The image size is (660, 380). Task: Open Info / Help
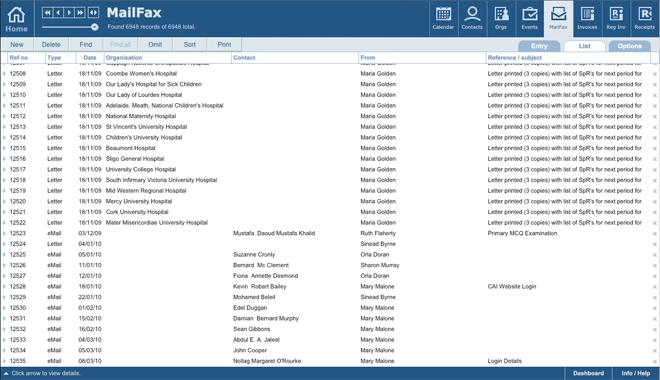636,373
